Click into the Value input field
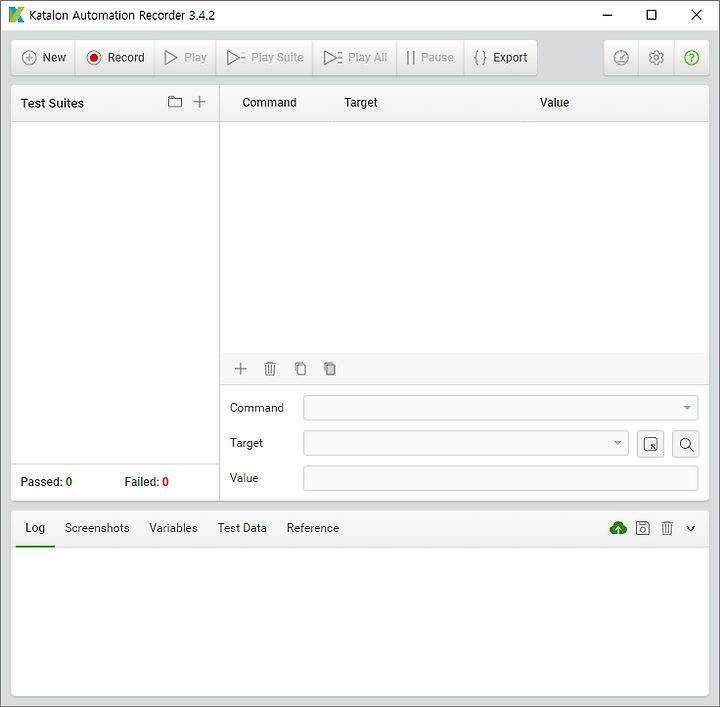The width and height of the screenshot is (720, 707). tap(501, 478)
